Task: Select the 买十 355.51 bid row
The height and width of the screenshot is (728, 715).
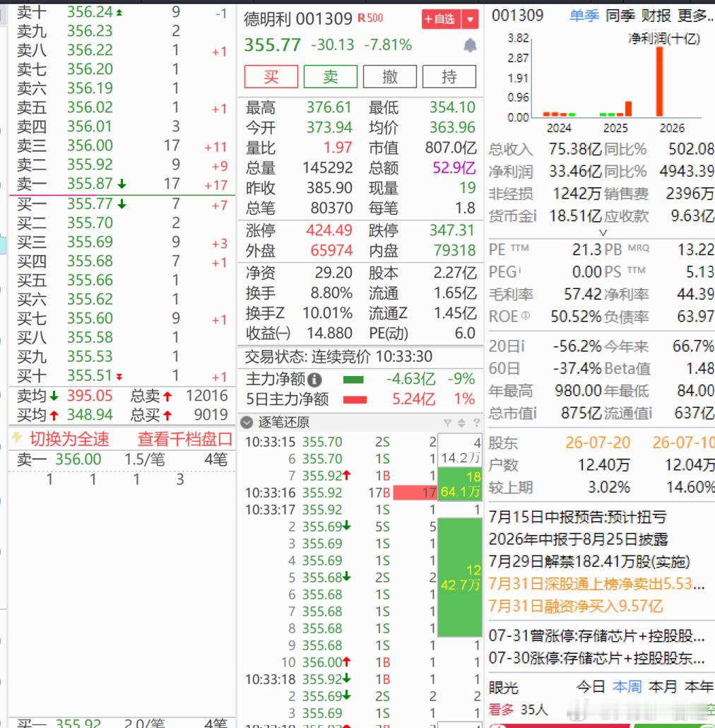Action: (x=122, y=375)
